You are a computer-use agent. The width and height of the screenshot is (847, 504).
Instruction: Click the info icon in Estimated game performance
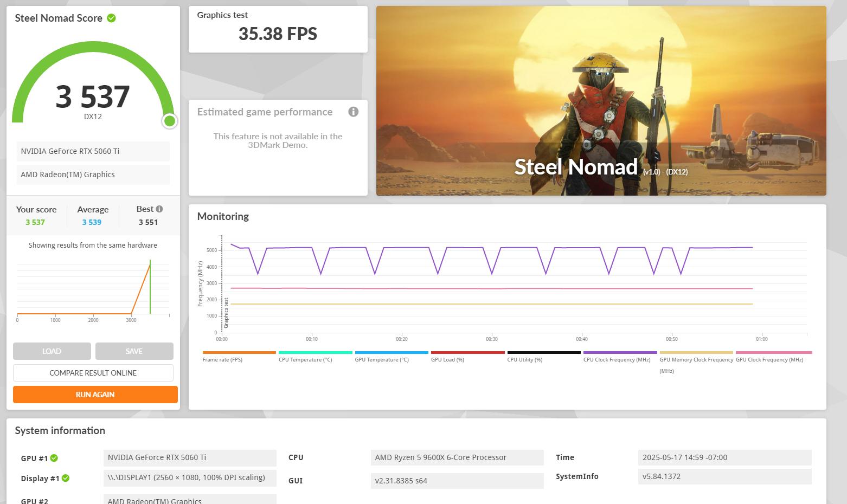pyautogui.click(x=354, y=112)
